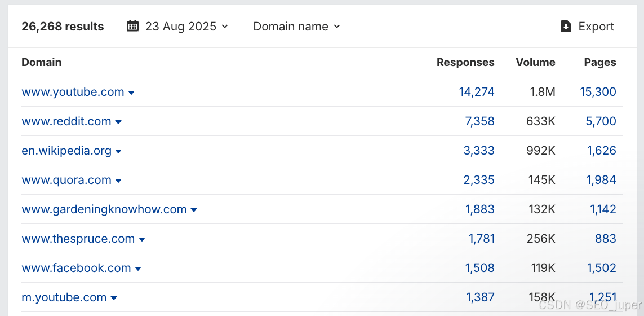Expand the www.quora.com row arrow
644x316 pixels.
118,181
